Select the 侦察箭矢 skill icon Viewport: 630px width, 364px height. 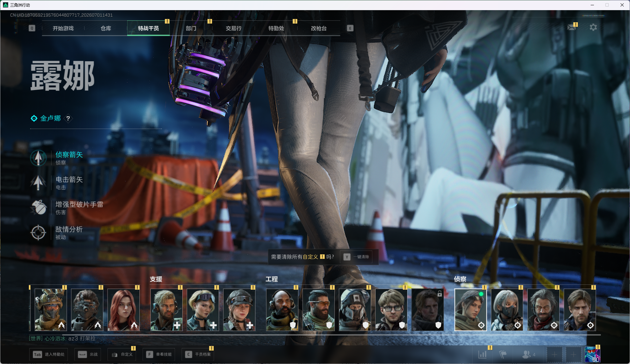[x=38, y=158]
